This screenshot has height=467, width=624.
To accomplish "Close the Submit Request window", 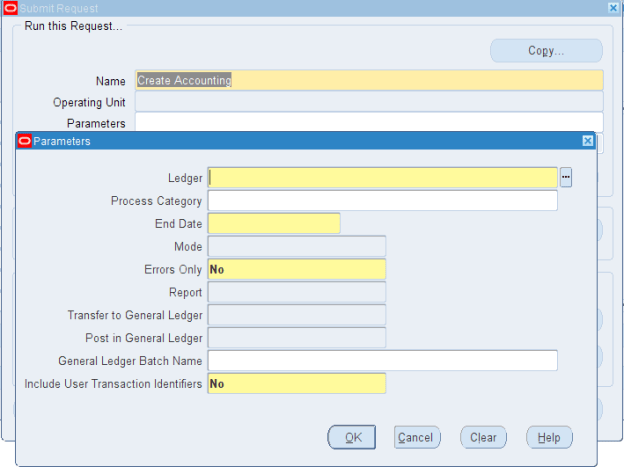I will (x=613, y=7).
